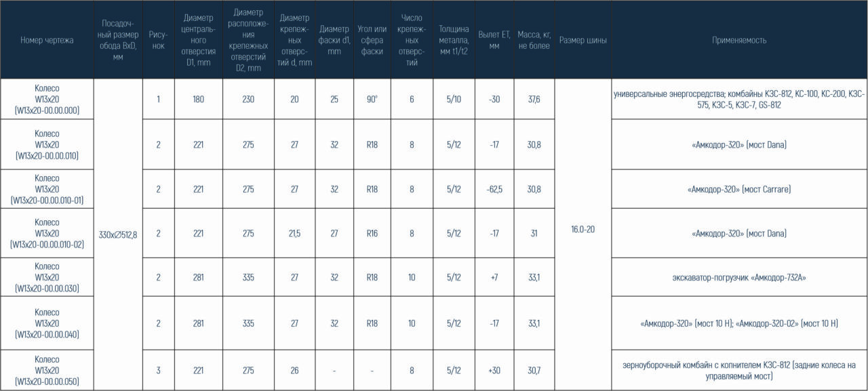868x391 pixels.
Task: Select the 'Применяемость' column header
Action: 739,40
